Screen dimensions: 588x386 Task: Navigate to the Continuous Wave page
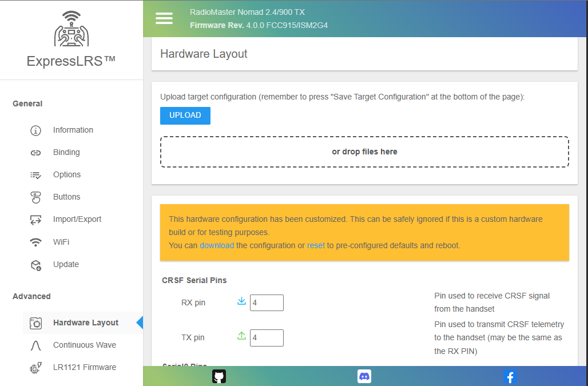(x=84, y=345)
